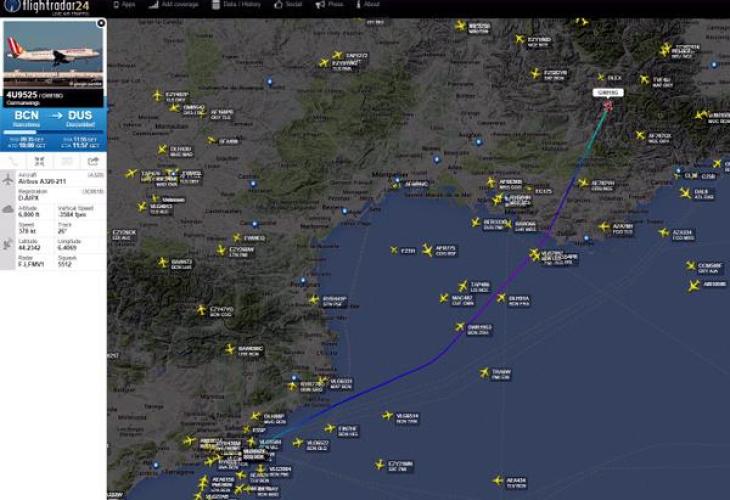Viewport: 730px width, 500px height.
Task: Click the DUS destination airport link
Action: pyautogui.click(x=80, y=118)
